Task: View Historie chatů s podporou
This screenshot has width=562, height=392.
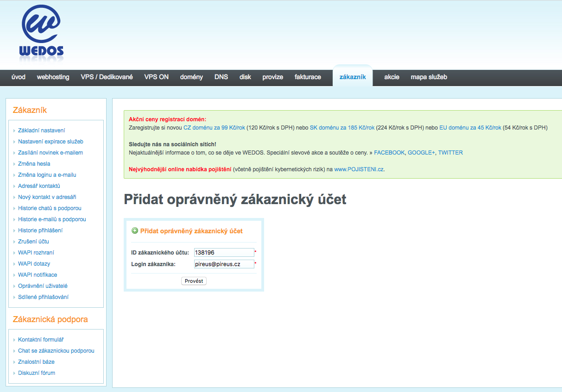Action: click(x=50, y=208)
